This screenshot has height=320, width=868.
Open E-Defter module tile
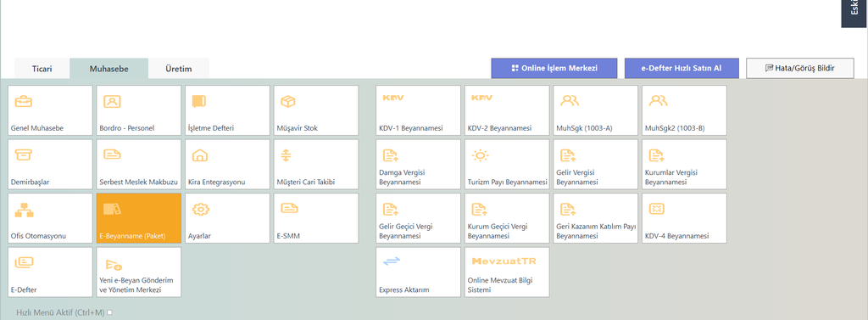(x=50, y=272)
